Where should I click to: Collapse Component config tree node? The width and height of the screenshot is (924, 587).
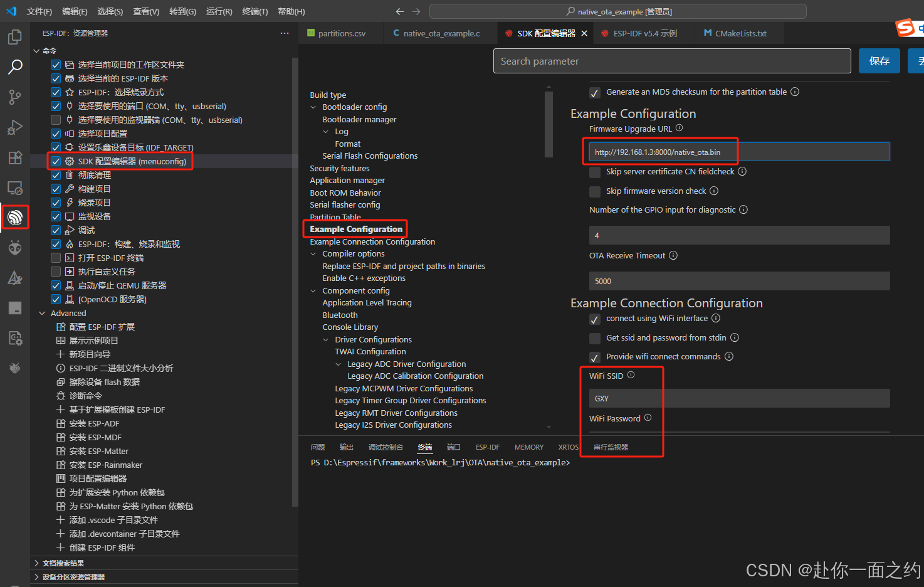tap(313, 291)
